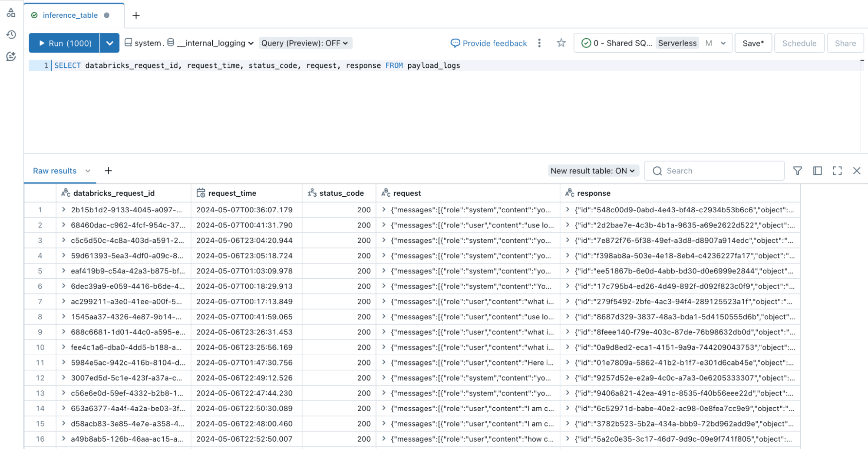
Task: Open the Run button dropdown arrow
Action: 110,43
